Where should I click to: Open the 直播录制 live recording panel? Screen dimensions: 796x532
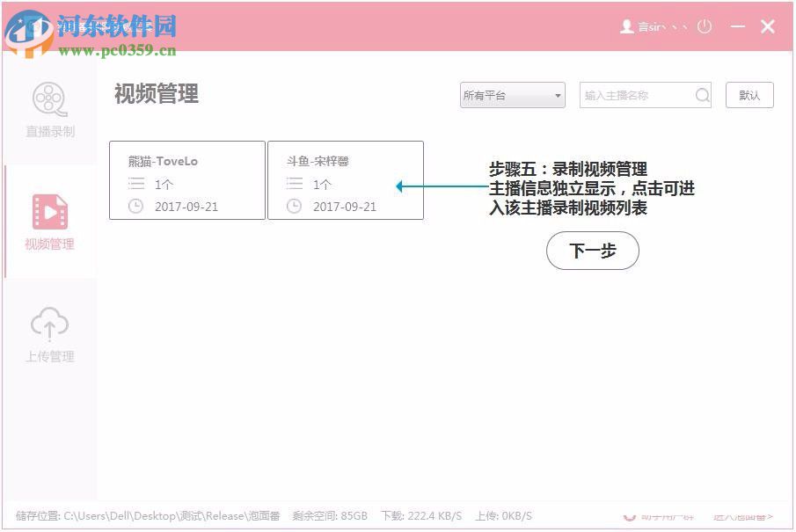(50, 110)
